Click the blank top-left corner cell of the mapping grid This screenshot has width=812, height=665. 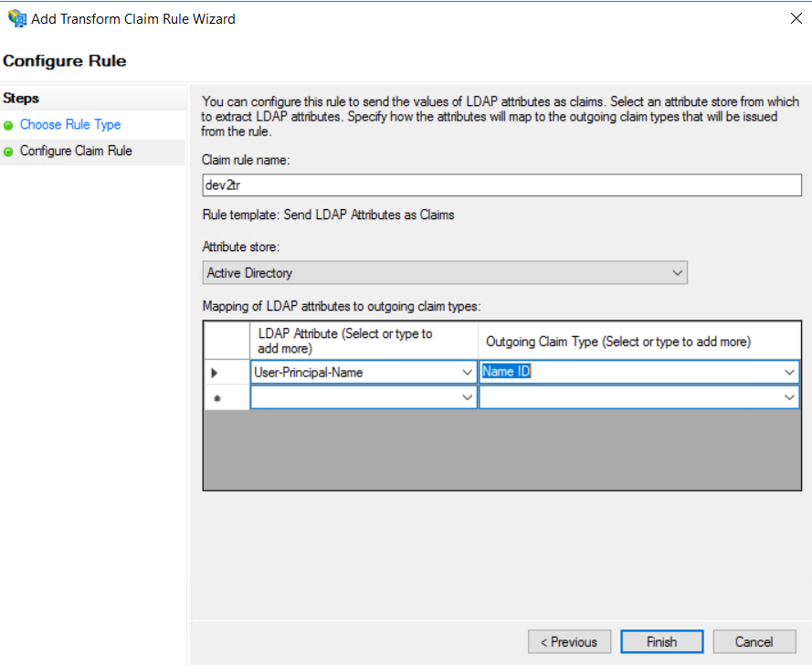(x=226, y=341)
